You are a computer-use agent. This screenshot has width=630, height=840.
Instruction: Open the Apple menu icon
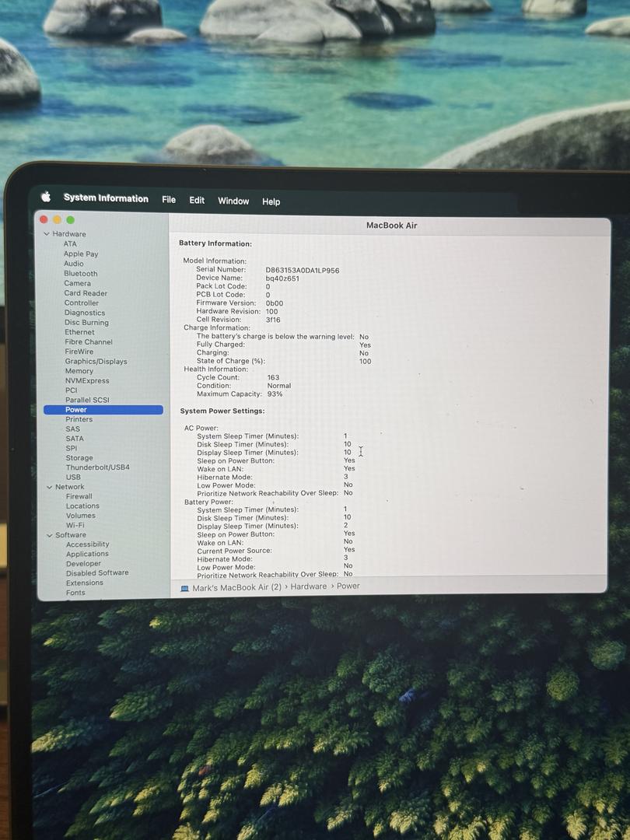46,197
